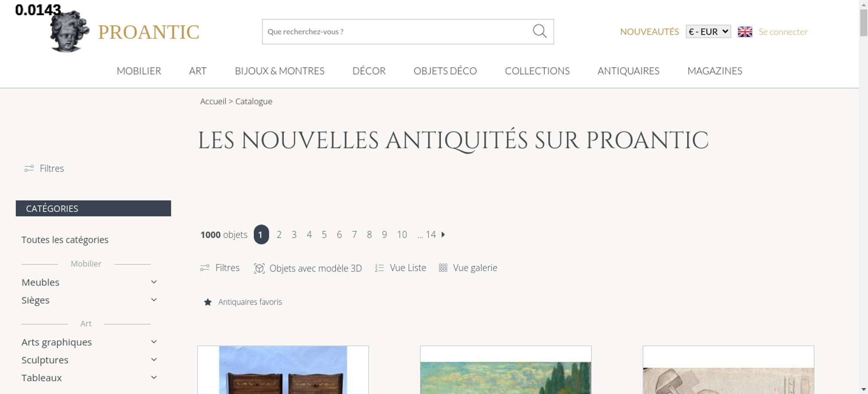
Task: Click the Antiquaires favoris star icon
Action: pos(208,302)
